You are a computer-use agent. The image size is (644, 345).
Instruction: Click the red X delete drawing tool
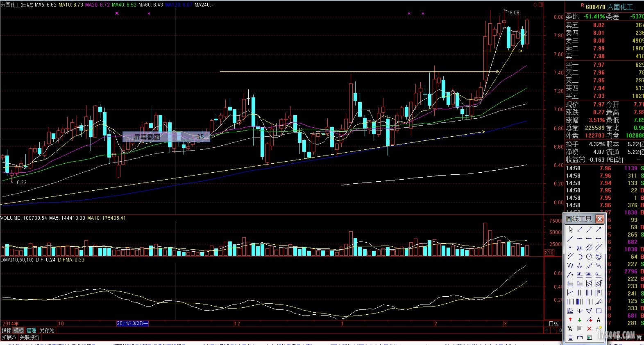589,329
